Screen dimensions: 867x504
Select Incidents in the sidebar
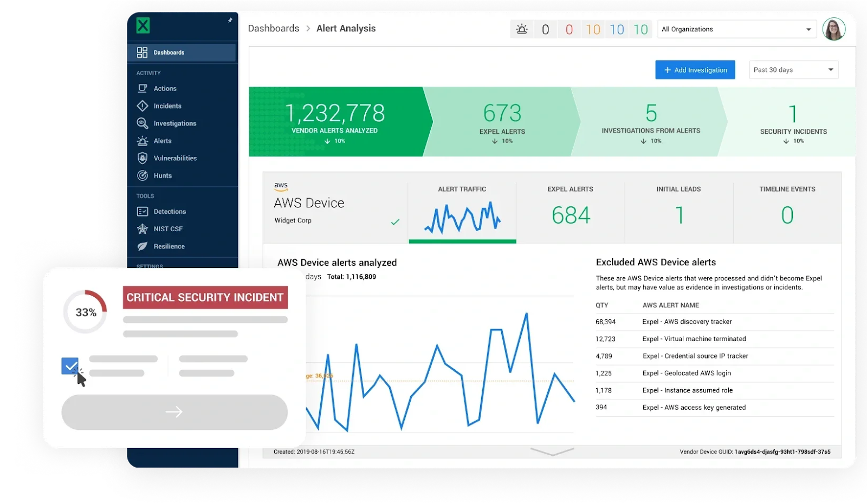tap(166, 106)
